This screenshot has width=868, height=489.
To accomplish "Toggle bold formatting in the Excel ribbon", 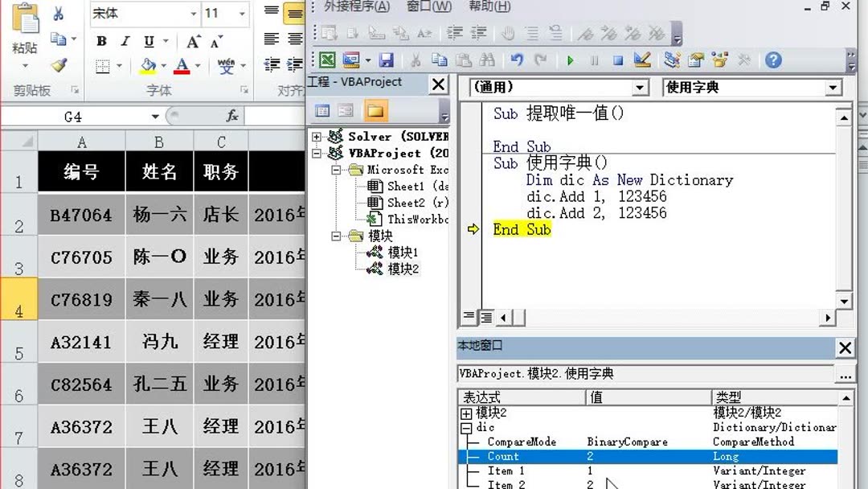I will [101, 39].
